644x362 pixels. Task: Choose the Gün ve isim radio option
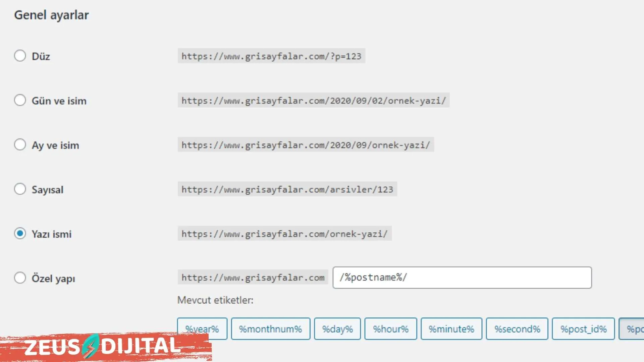(x=20, y=100)
